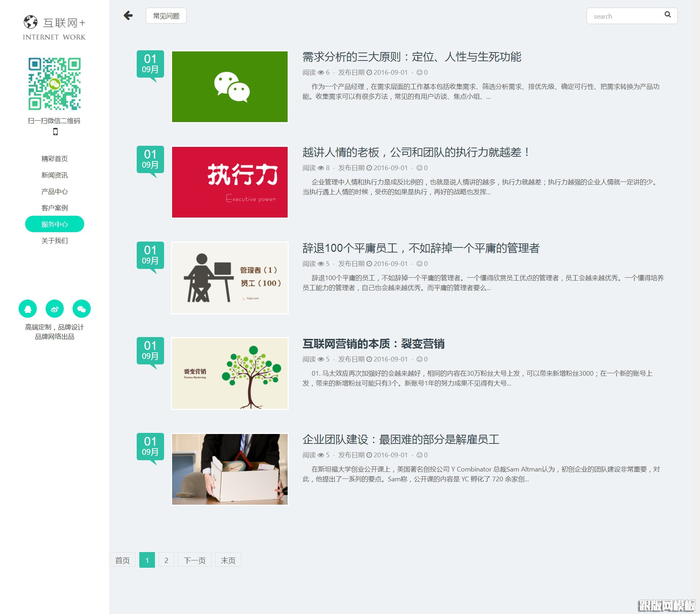Open the WeChat chat icon

81,309
